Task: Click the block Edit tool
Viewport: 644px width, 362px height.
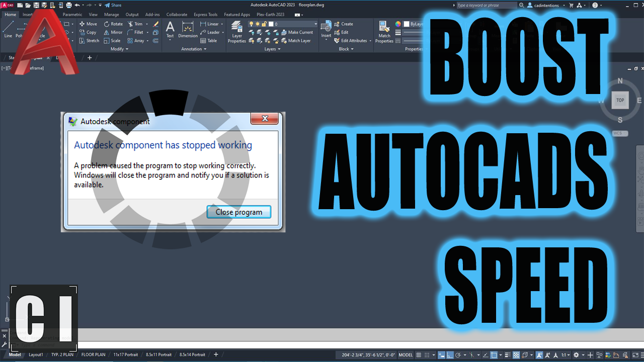Action: point(341,32)
